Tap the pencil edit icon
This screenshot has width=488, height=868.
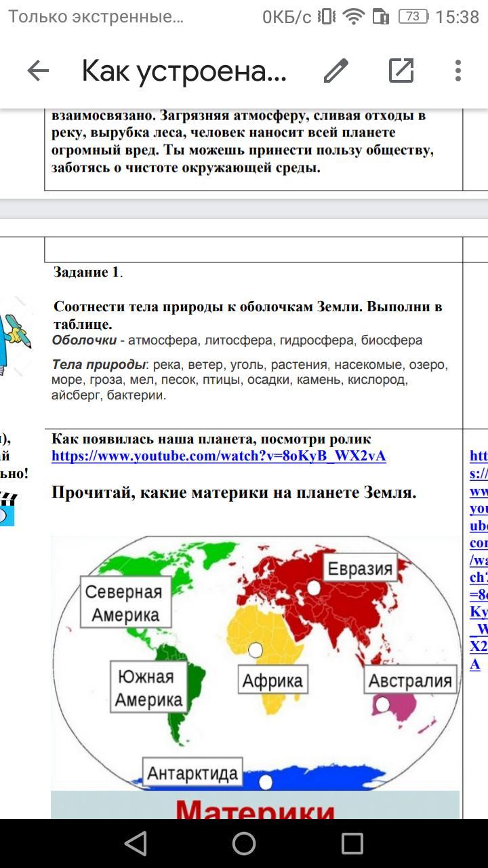(x=335, y=71)
